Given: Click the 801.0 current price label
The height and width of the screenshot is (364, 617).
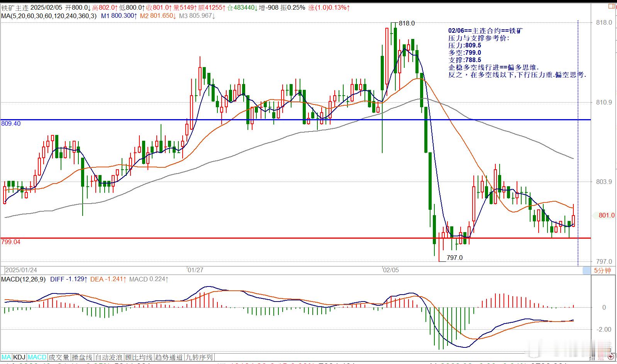Looking at the screenshot, I should pos(607,215).
